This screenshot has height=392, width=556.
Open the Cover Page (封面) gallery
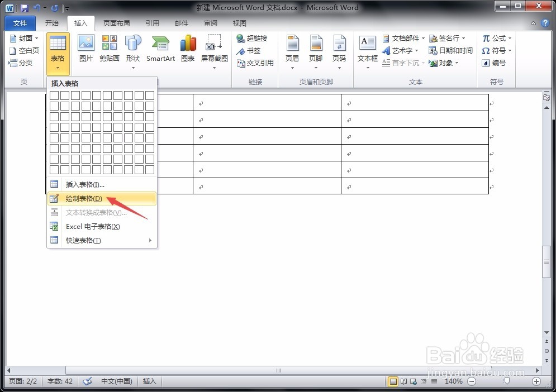point(24,38)
